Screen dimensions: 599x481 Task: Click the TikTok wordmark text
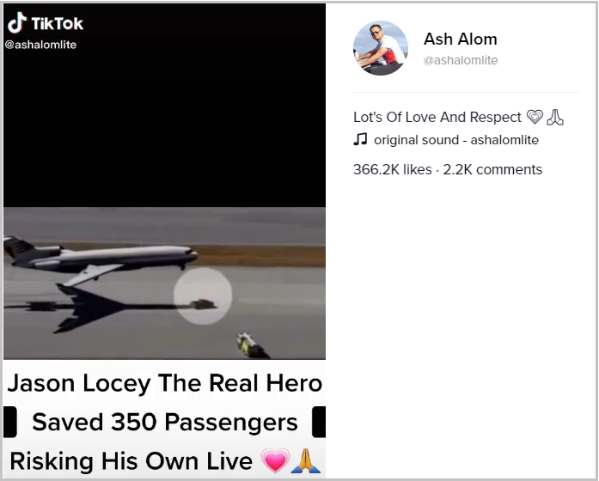[57, 24]
